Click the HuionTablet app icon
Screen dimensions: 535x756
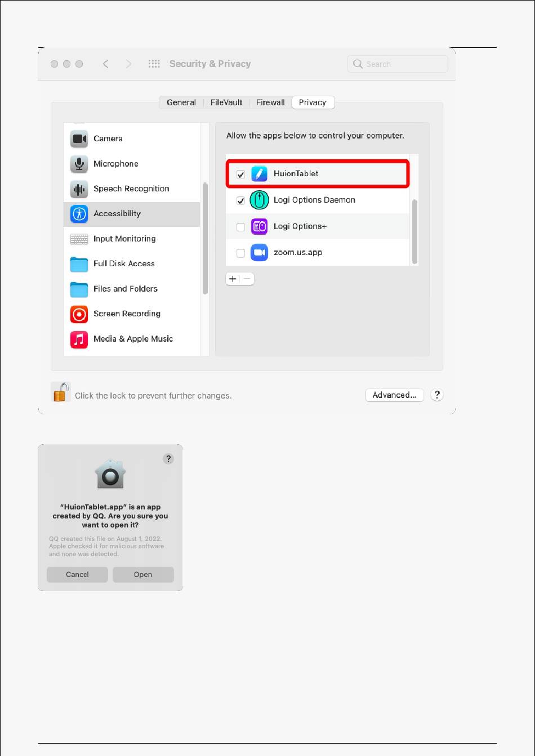tap(259, 174)
